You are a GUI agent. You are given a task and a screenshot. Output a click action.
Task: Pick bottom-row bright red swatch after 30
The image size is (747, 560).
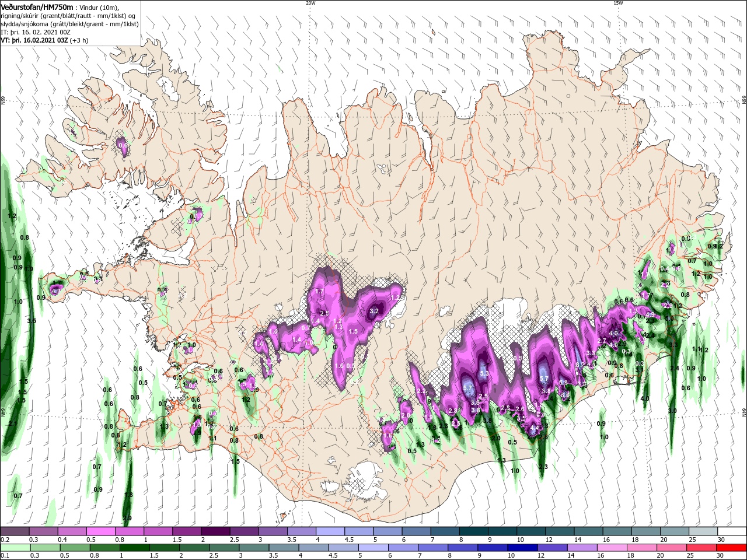pyautogui.click(x=732, y=548)
